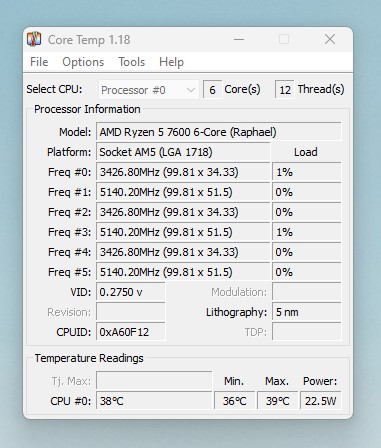This screenshot has height=448, width=381.
Task: Click the empty Tj. Max field
Action: (154, 381)
